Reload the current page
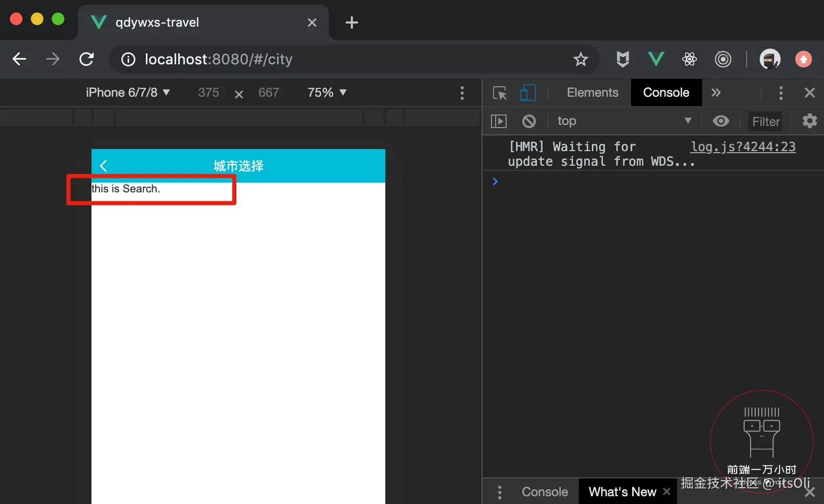Screen dimensions: 824x504 [x=87, y=59]
